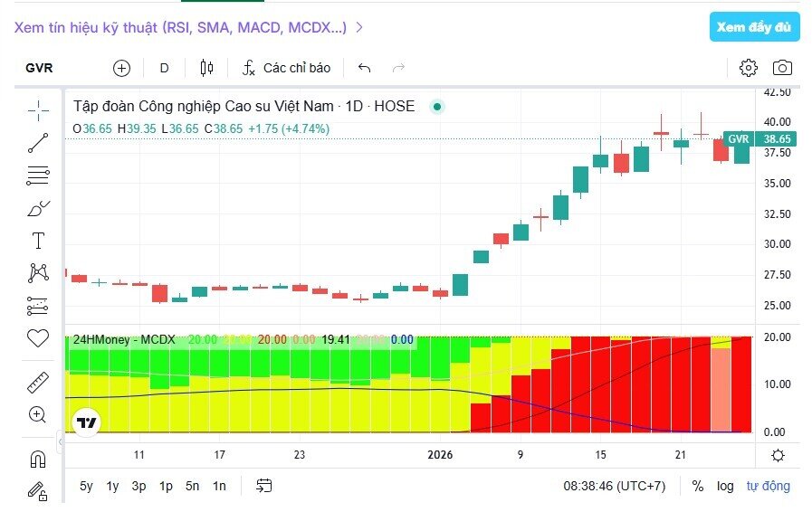
Task: Click the MCDX value 19.41
Action: 336,339
